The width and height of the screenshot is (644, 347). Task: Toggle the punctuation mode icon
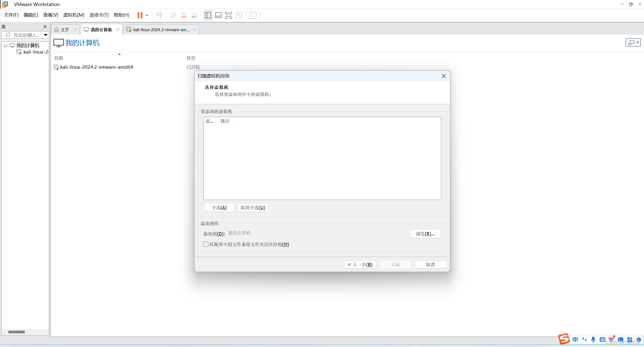point(584,339)
